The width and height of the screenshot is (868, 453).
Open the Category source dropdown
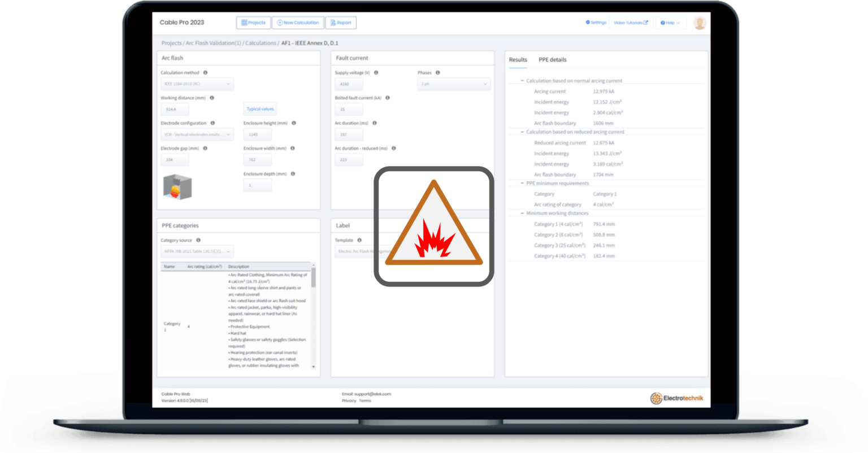(197, 251)
